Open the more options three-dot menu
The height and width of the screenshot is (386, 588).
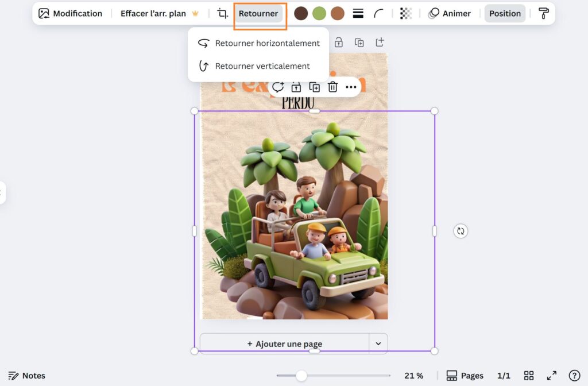pos(351,87)
